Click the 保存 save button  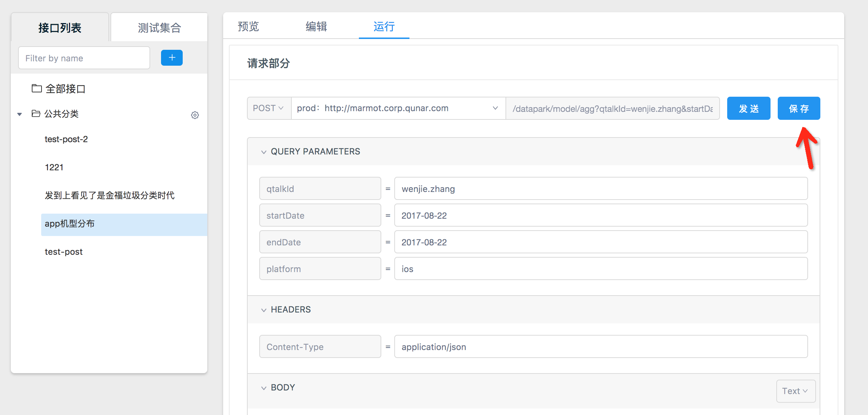pyautogui.click(x=799, y=108)
